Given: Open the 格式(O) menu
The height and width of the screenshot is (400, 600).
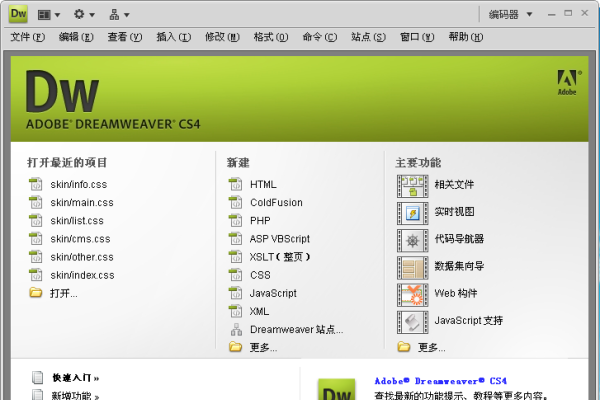Looking at the screenshot, I should point(271,37).
